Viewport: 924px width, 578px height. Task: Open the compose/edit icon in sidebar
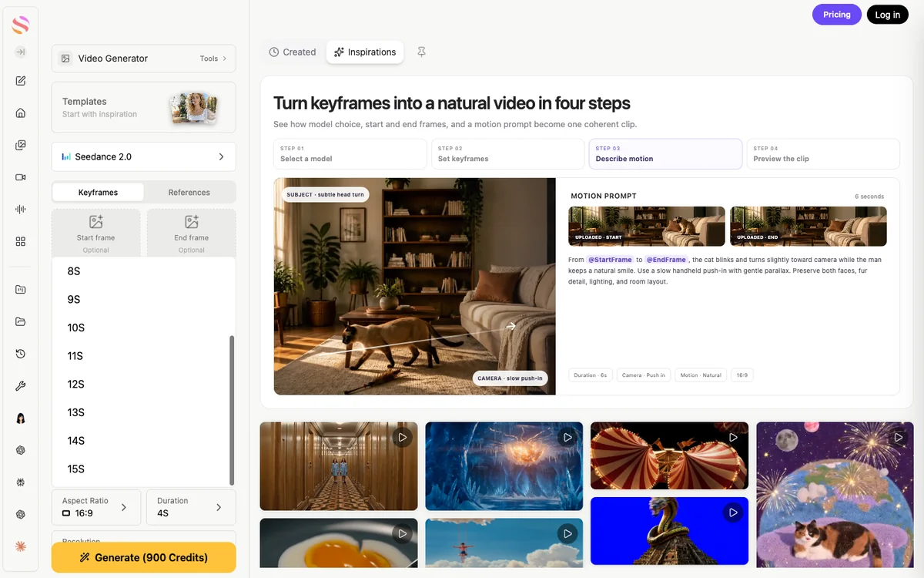(21, 81)
